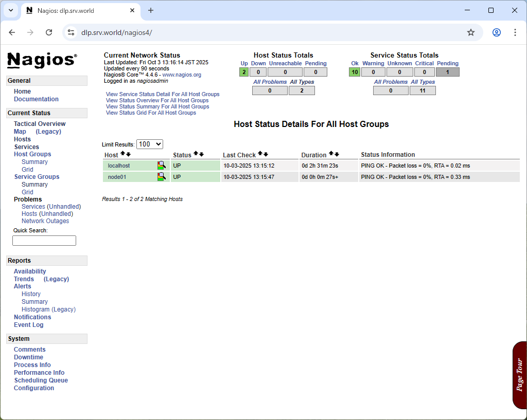The image size is (527, 420).
Task: Sort Duration column descending arrow
Action: tap(337, 154)
